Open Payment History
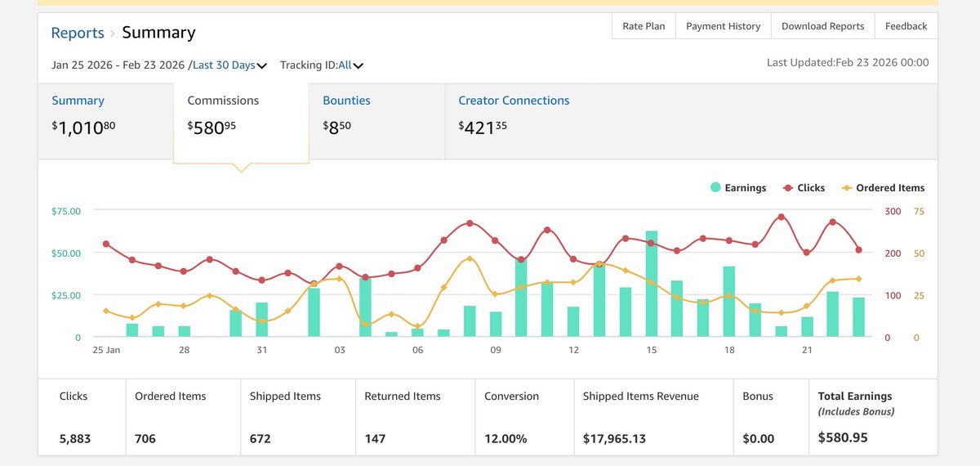This screenshot has width=980, height=466. (x=723, y=26)
